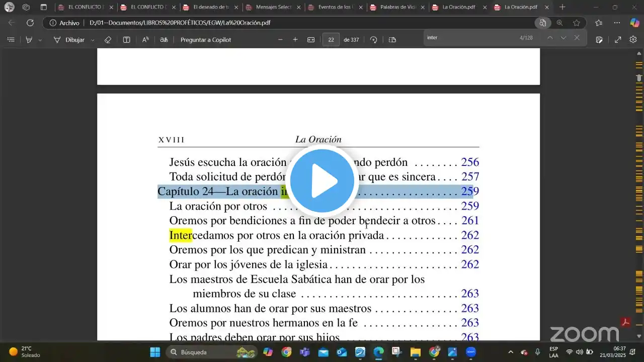
Task: Select the highlight tool icon
Action: pyautogui.click(x=29, y=40)
